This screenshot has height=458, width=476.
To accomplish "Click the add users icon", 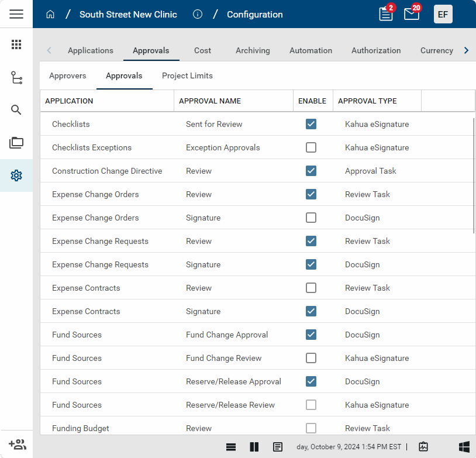I will pyautogui.click(x=17, y=445).
